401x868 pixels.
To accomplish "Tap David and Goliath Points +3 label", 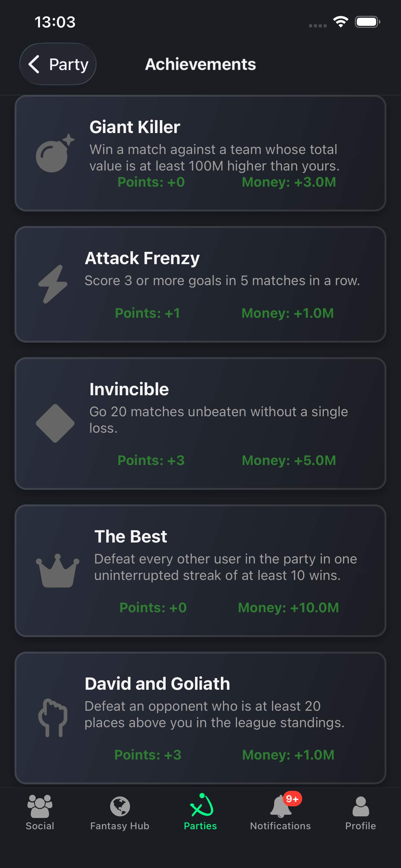I will click(148, 755).
